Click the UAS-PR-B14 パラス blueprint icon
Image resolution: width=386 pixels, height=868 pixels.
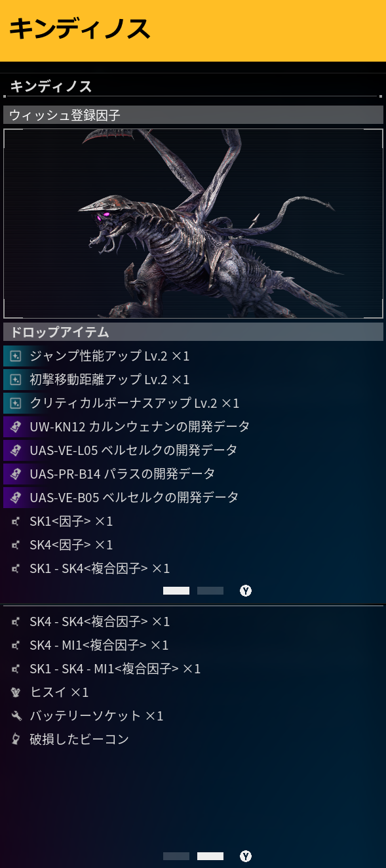click(x=16, y=474)
